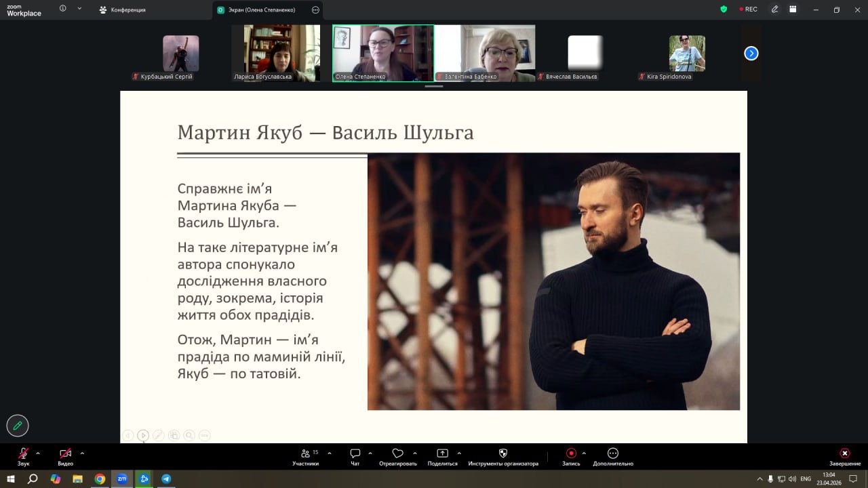The height and width of the screenshot is (488, 868).
Task: Open Инструменты организатора shield icon
Action: (x=502, y=454)
